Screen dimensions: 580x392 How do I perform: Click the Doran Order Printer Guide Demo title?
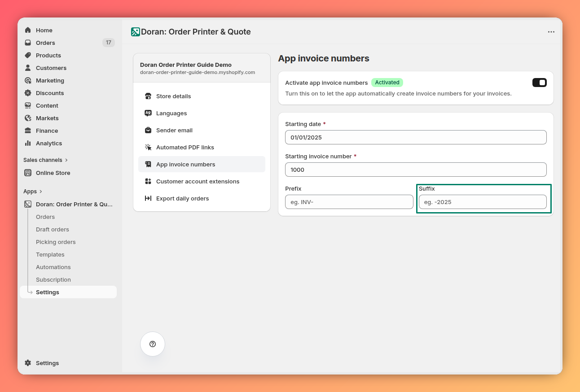(186, 65)
